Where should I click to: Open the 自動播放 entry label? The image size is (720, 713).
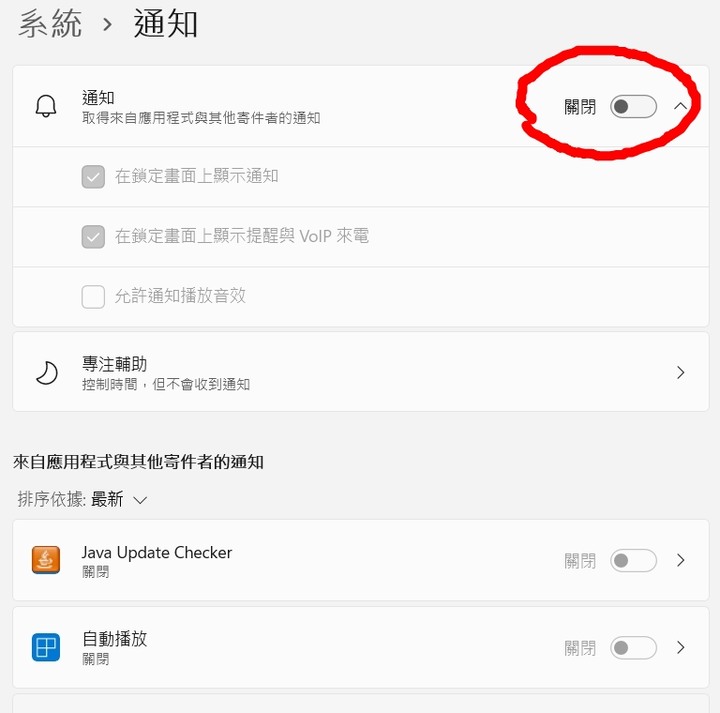[x=114, y=639]
